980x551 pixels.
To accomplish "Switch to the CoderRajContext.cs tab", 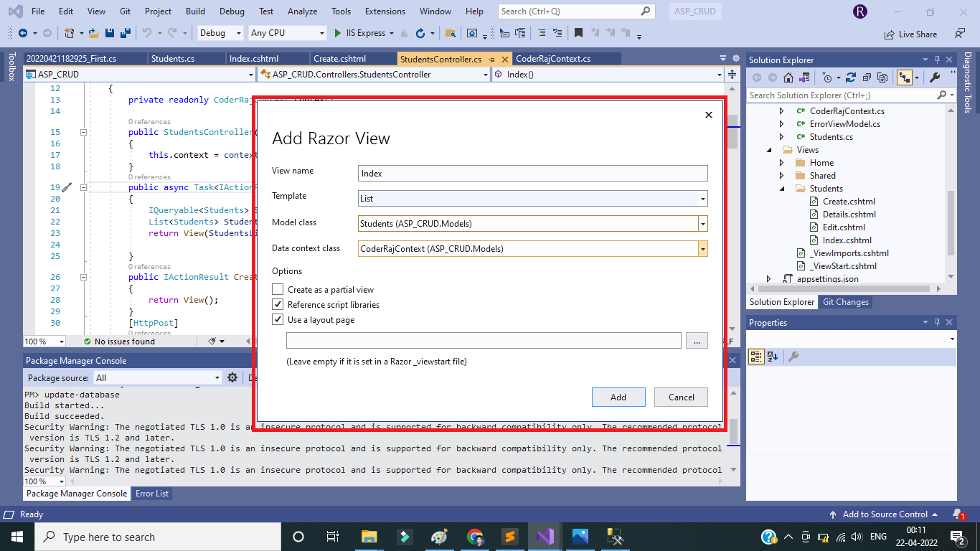I will click(x=553, y=59).
